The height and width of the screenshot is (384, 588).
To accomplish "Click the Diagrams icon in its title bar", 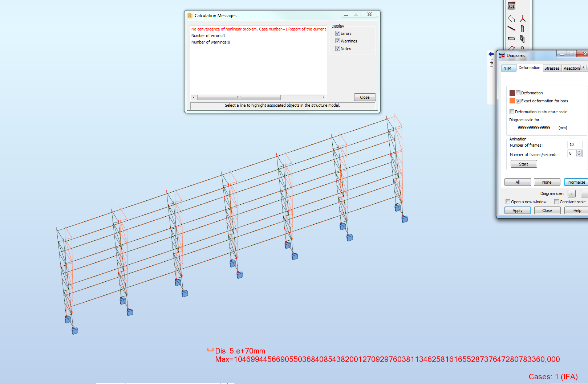I will [x=502, y=56].
